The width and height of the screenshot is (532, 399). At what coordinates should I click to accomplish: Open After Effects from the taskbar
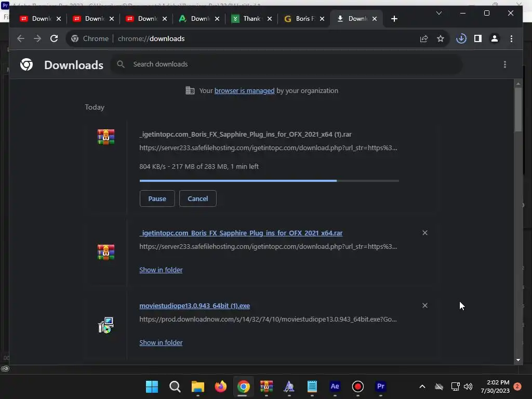(335, 387)
